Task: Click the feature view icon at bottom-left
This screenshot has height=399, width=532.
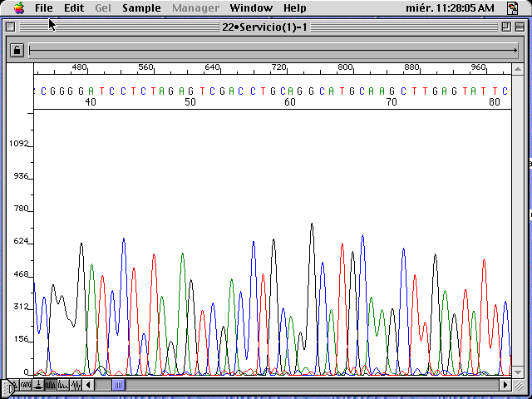Action: coord(38,385)
